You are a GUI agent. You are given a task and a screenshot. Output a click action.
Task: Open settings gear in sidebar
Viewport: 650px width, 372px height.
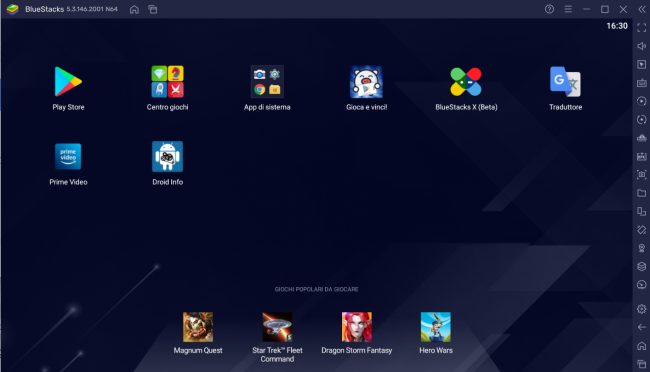[642, 309]
